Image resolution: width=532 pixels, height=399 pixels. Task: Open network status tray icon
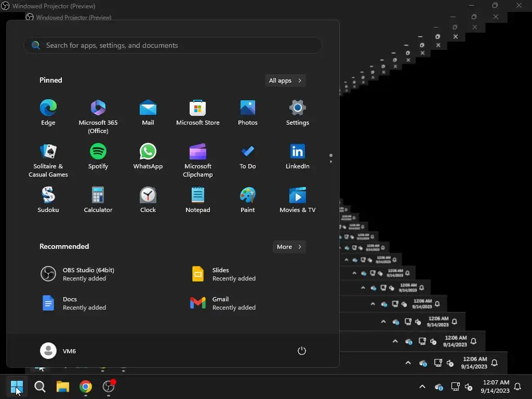455,387
